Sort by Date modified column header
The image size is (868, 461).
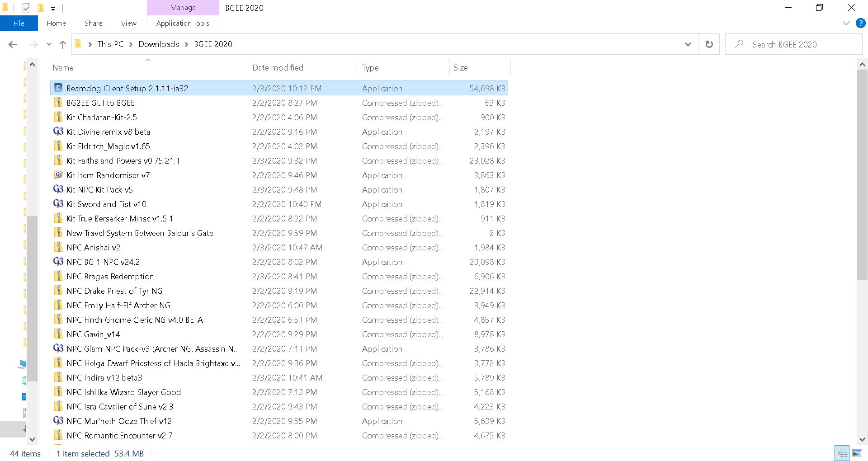(x=303, y=67)
